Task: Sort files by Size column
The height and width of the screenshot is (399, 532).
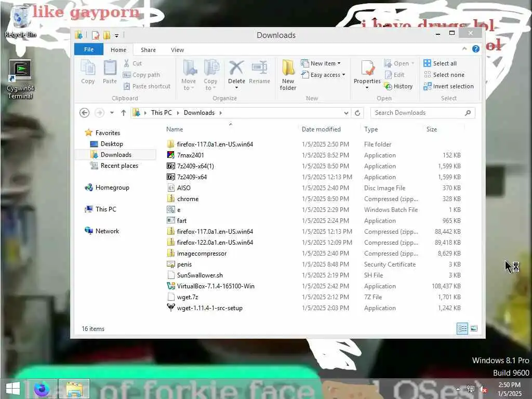Action: coord(432,129)
